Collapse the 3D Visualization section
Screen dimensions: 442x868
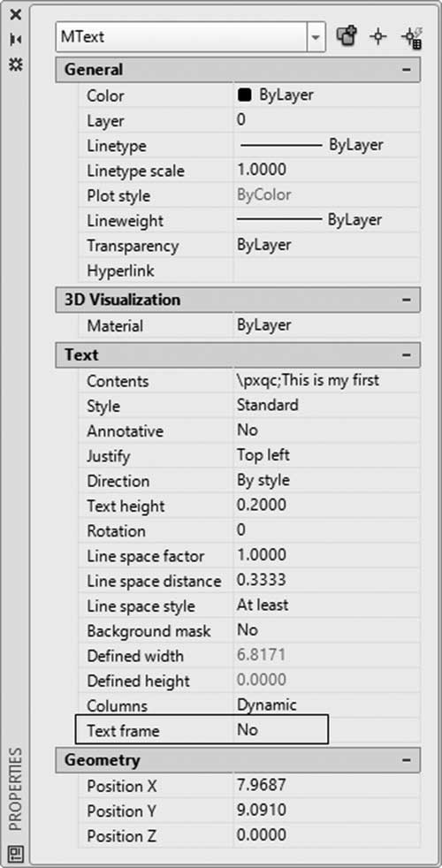coord(408,300)
